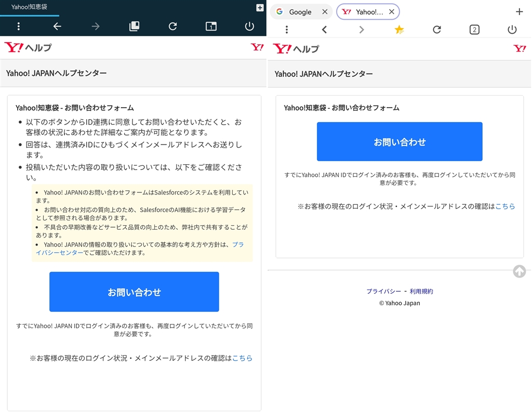Click the scroll-to-top arrow icon in right page
Screen dimensions: 532x417
pyautogui.click(x=519, y=271)
